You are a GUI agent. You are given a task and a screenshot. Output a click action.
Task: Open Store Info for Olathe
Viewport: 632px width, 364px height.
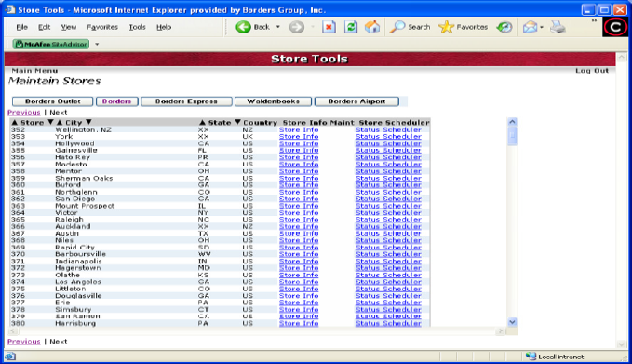click(299, 275)
